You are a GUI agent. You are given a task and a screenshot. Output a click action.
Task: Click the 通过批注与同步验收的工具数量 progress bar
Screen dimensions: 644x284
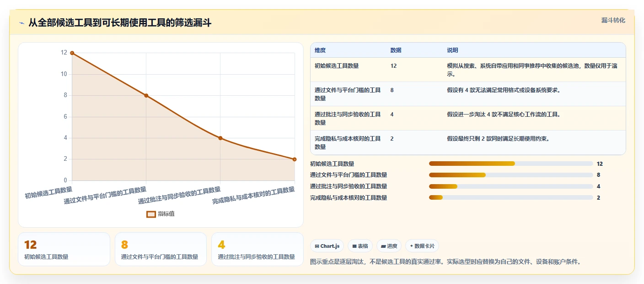511,186
